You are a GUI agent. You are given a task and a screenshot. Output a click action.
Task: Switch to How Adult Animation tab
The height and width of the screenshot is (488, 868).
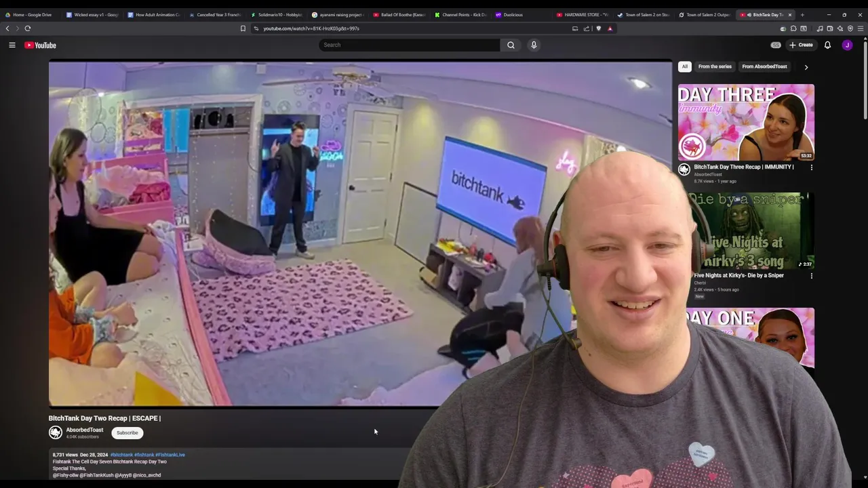pos(154,14)
